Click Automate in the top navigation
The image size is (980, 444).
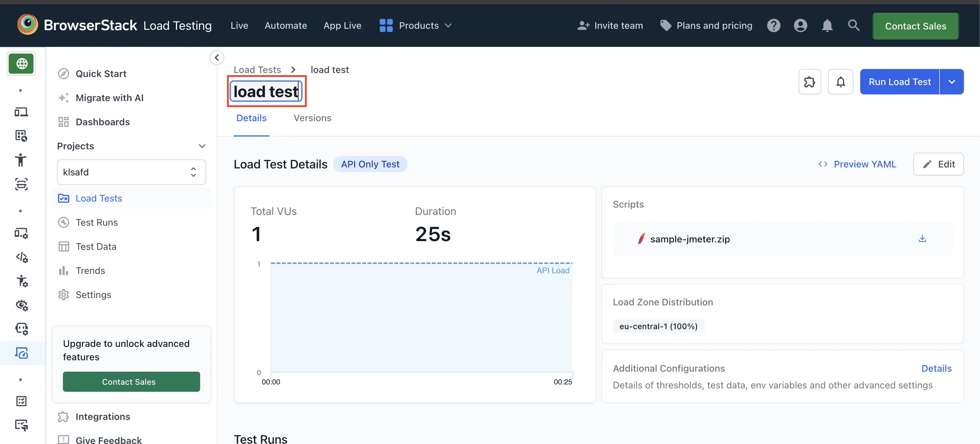(286, 25)
